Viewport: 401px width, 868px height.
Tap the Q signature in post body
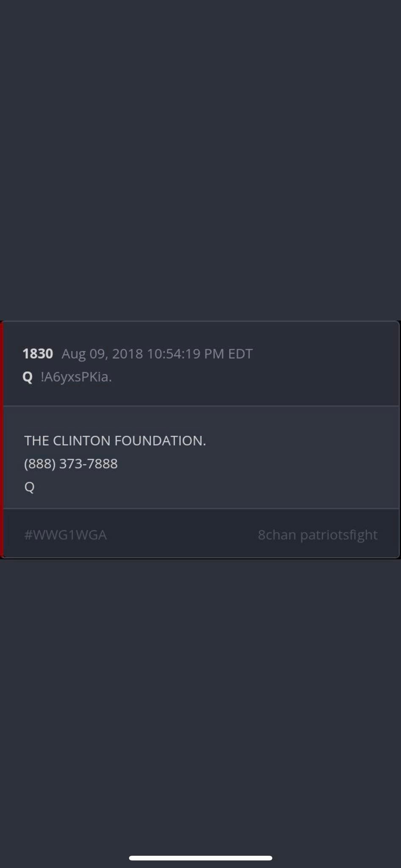pyautogui.click(x=29, y=487)
